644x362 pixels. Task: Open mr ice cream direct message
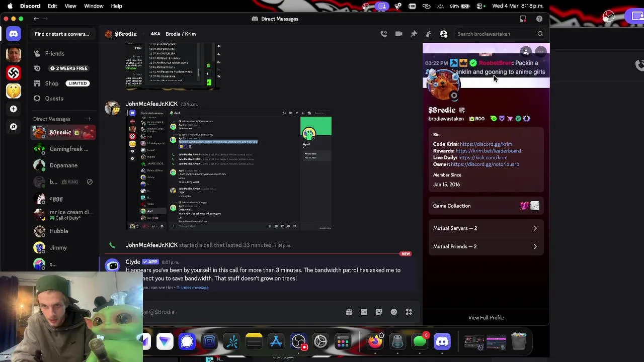(63, 215)
